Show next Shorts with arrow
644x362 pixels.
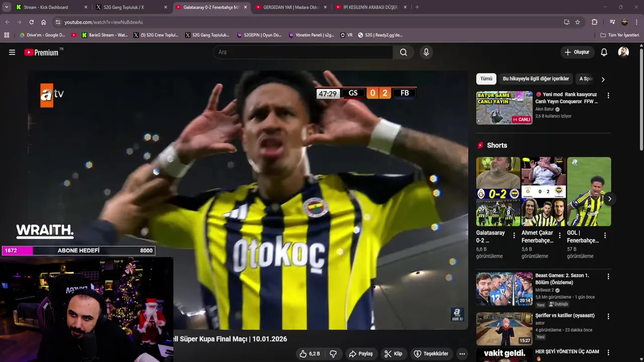pos(609,199)
